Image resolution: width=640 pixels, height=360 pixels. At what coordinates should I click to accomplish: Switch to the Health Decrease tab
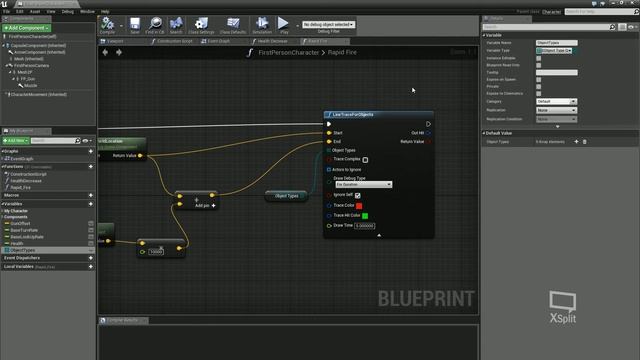click(x=272, y=41)
